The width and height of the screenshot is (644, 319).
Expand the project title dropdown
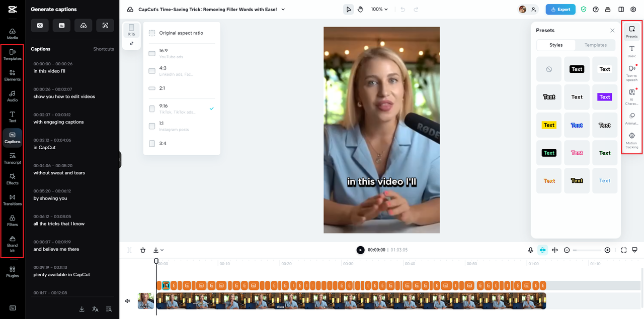tap(283, 10)
